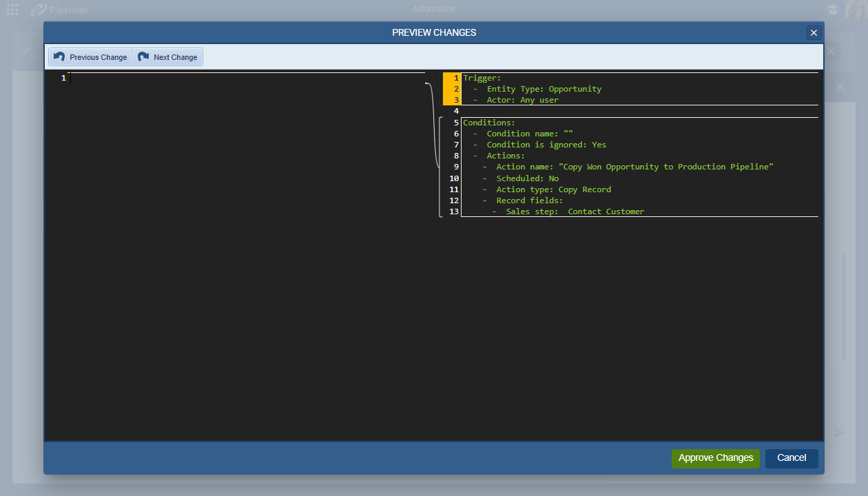Click the Conditions: line in diff

[x=489, y=123]
